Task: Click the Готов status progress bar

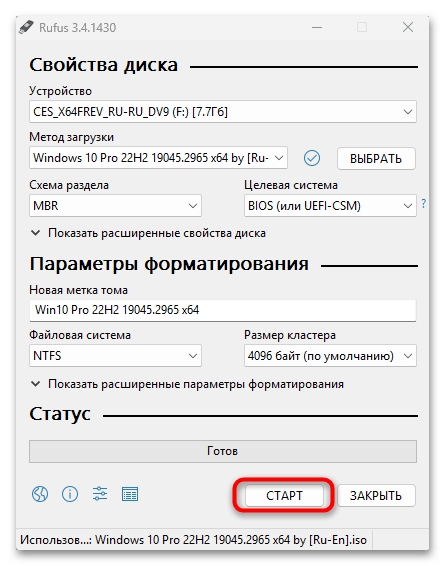Action: tap(223, 451)
